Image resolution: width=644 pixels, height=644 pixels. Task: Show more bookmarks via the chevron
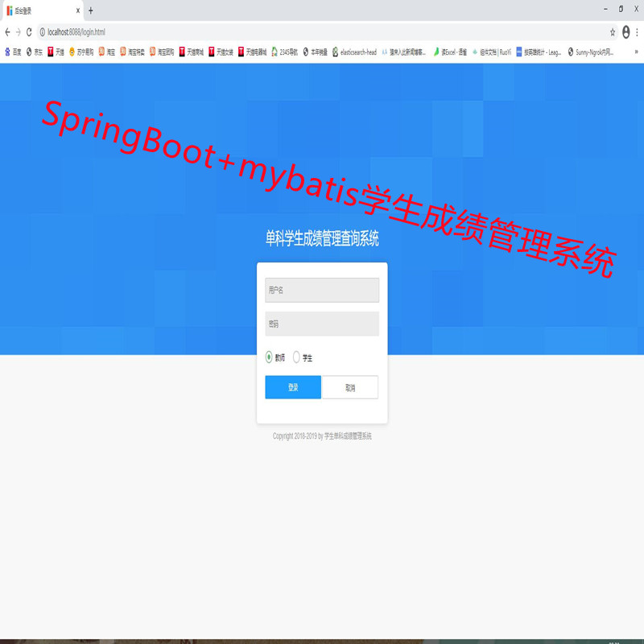pos(636,52)
